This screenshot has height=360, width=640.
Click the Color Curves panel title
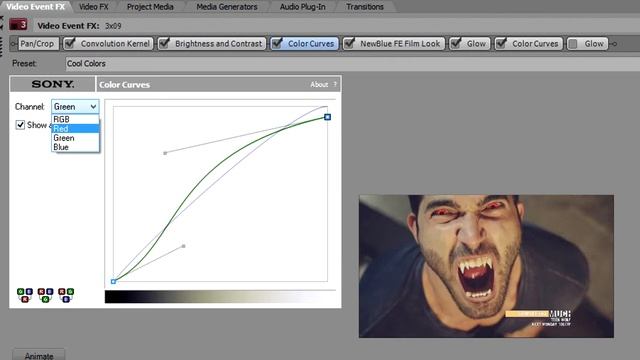coord(124,84)
